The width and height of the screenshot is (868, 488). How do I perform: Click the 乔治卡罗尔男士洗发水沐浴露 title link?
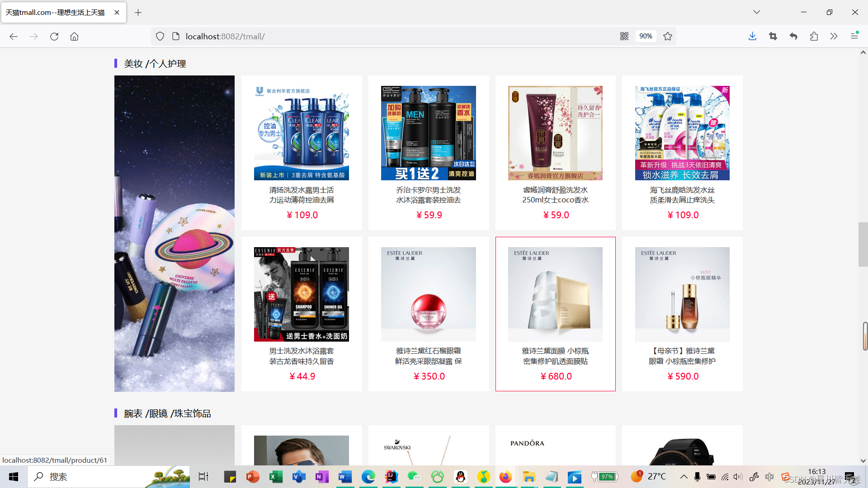coord(429,195)
